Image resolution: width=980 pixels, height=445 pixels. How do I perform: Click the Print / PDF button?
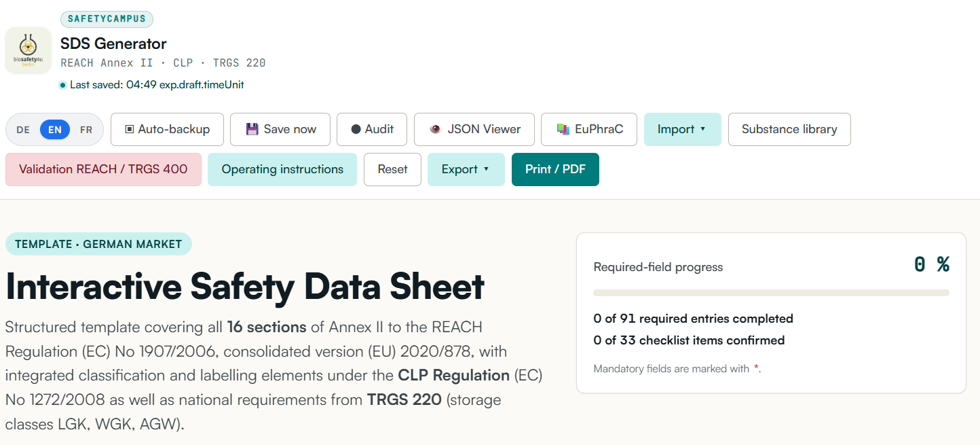(555, 169)
